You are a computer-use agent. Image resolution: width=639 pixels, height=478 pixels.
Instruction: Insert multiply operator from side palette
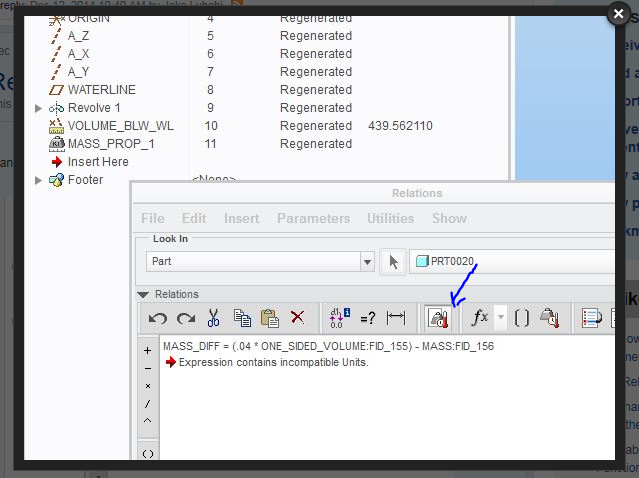(x=148, y=386)
